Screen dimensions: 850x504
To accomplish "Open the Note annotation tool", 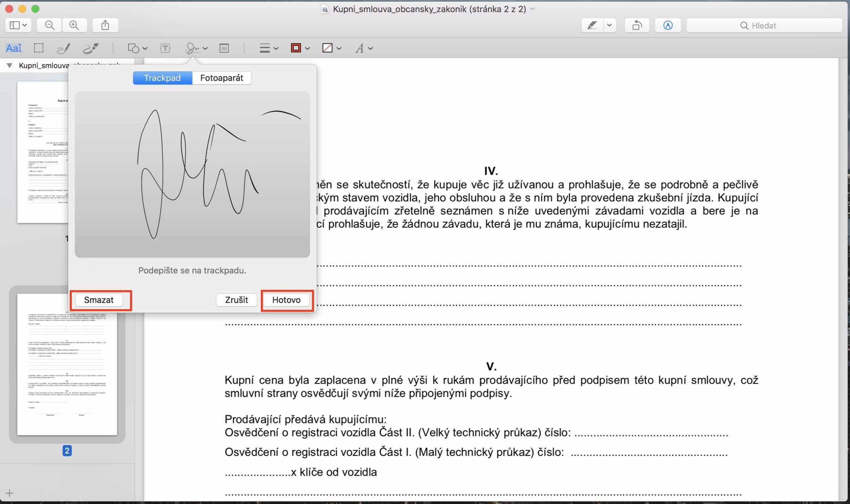I will [224, 48].
